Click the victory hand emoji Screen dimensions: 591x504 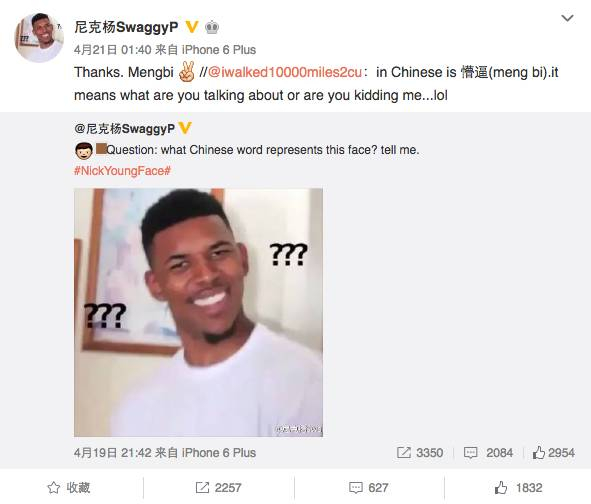click(187, 72)
